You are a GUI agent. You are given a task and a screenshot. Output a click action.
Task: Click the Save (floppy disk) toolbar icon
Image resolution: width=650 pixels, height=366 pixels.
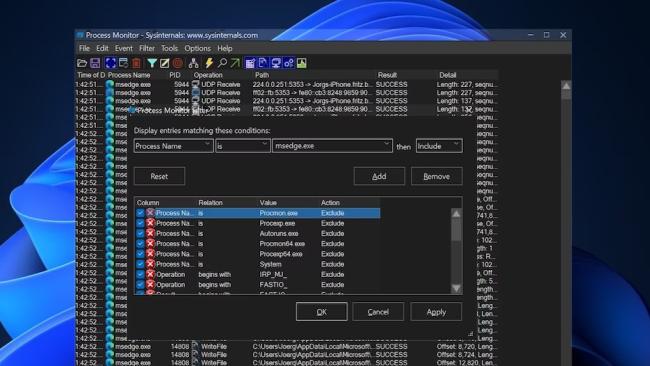(95, 63)
